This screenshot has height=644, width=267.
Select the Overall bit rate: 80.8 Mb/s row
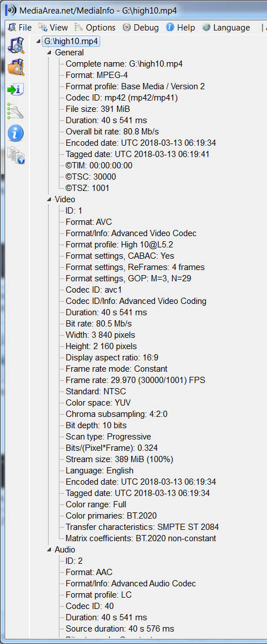(x=113, y=132)
